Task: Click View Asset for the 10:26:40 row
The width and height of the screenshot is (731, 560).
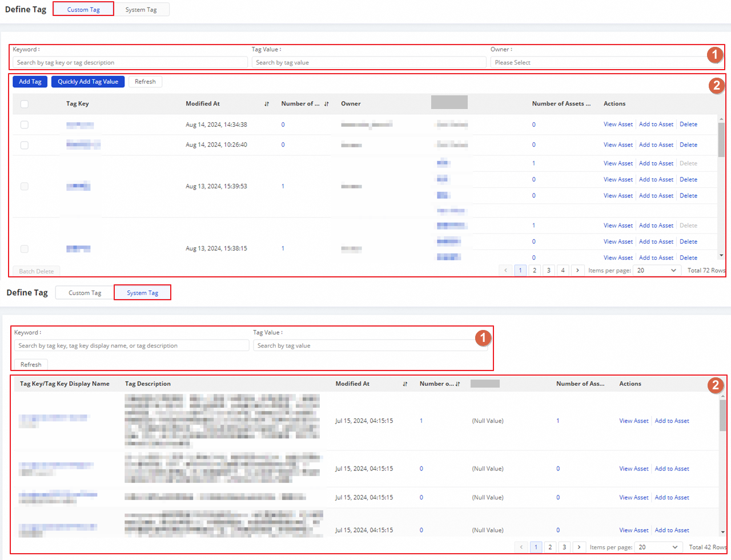Action: pyautogui.click(x=618, y=144)
